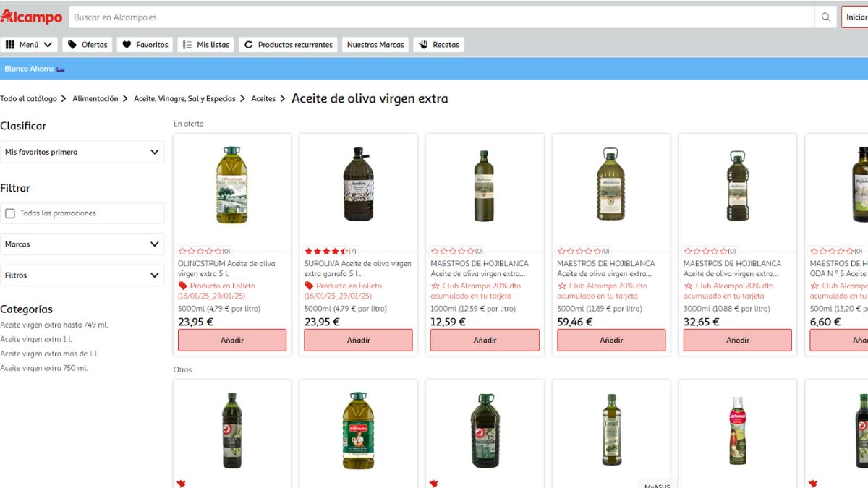Expand the Filtros section
The image size is (868, 488).
(x=82, y=275)
